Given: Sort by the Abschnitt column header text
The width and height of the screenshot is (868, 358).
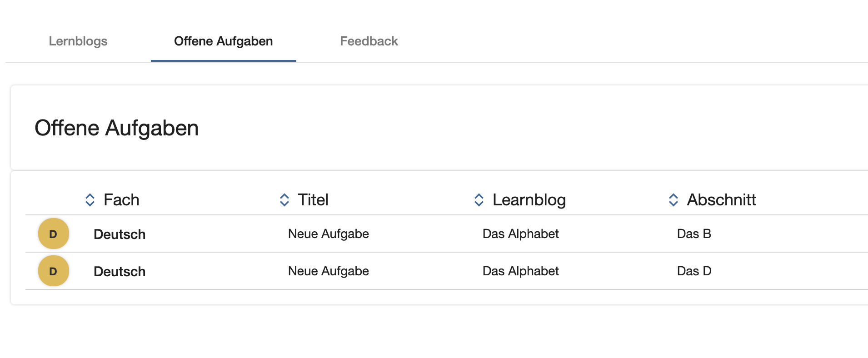Looking at the screenshot, I should [x=722, y=200].
